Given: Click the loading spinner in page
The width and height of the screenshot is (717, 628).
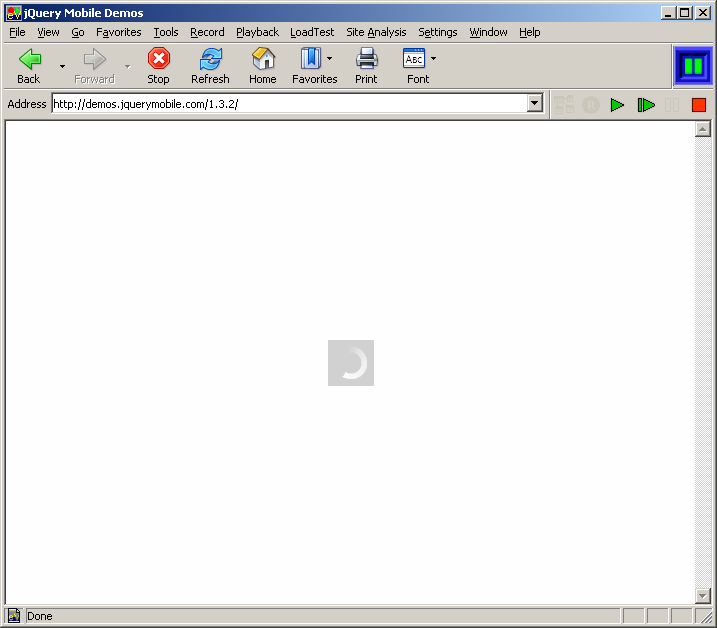Looking at the screenshot, I should (x=351, y=363).
